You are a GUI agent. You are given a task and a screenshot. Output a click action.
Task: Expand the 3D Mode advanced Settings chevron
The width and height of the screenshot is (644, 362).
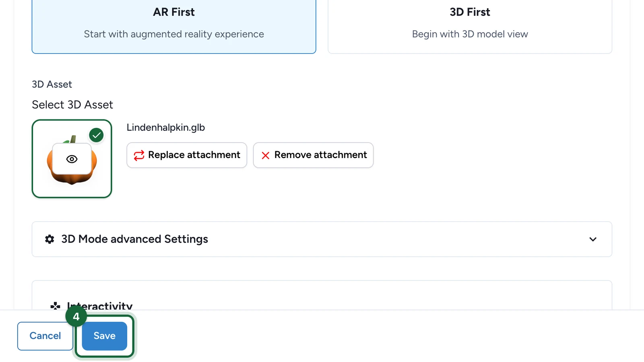tap(593, 239)
